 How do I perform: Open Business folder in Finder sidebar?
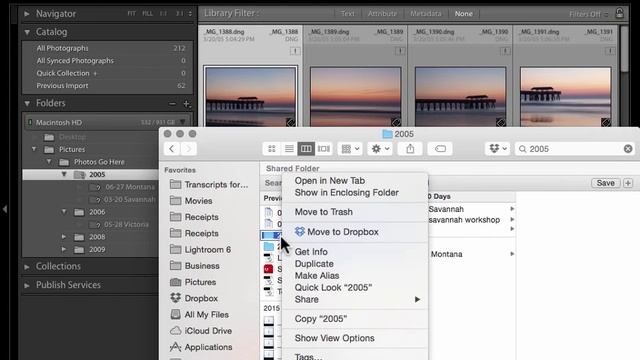tap(195, 266)
